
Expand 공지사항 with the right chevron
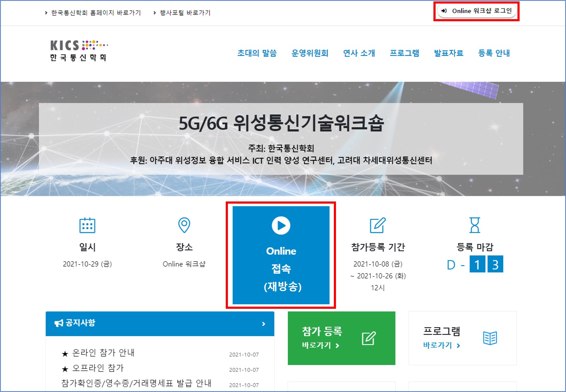tap(263, 324)
